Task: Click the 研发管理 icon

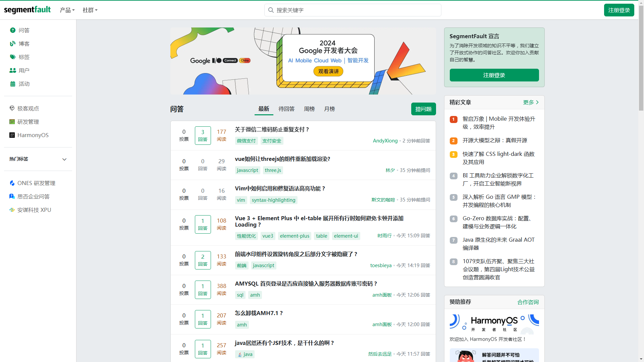Action: coord(12,122)
